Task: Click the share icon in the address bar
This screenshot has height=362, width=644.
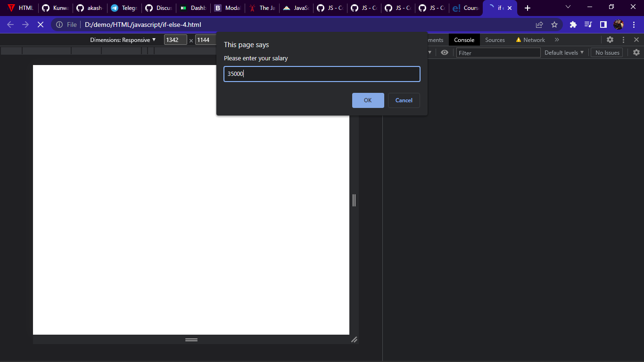Action: pyautogui.click(x=539, y=25)
